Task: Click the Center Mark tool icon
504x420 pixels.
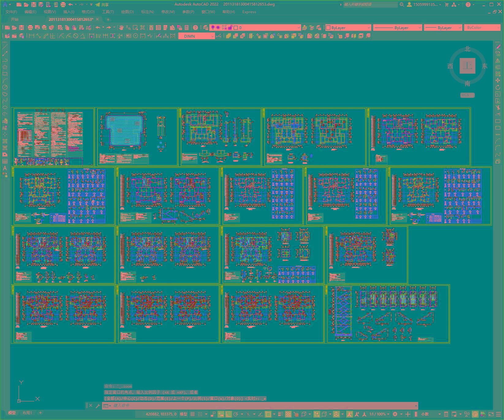Action: tap(135, 36)
